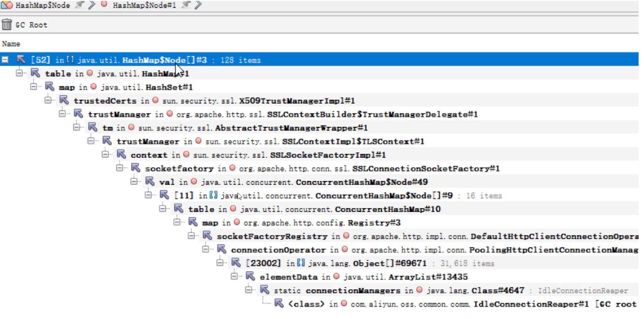Collapse the socketfactory in SSLConnectionSocketFactory#1 node
The width and height of the screenshot is (644, 319).
pyautogui.click(x=119, y=168)
